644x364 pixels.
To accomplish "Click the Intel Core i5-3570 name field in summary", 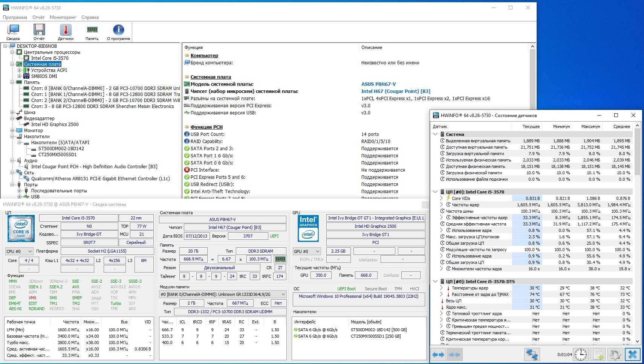I will 78,218.
